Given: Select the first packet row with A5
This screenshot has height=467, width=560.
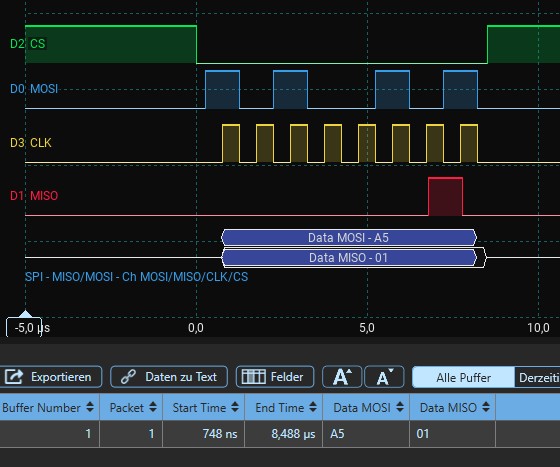Looking at the screenshot, I should tap(280, 434).
